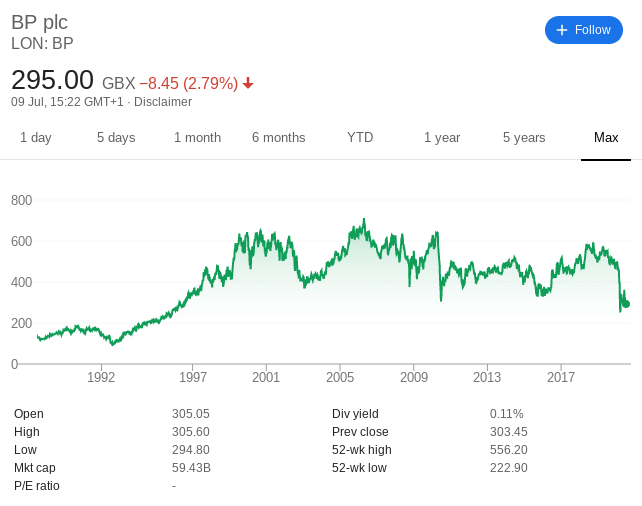Click the green current price dot on chart
642x506 pixels.
[626, 304]
